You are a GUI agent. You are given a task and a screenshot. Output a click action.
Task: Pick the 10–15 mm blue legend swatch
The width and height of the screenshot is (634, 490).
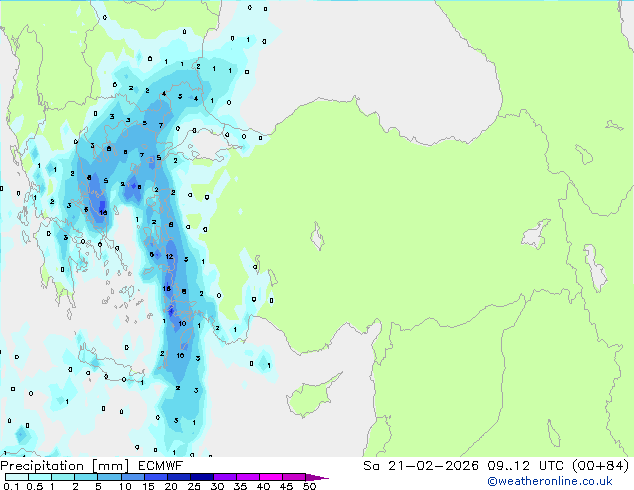click(132, 477)
